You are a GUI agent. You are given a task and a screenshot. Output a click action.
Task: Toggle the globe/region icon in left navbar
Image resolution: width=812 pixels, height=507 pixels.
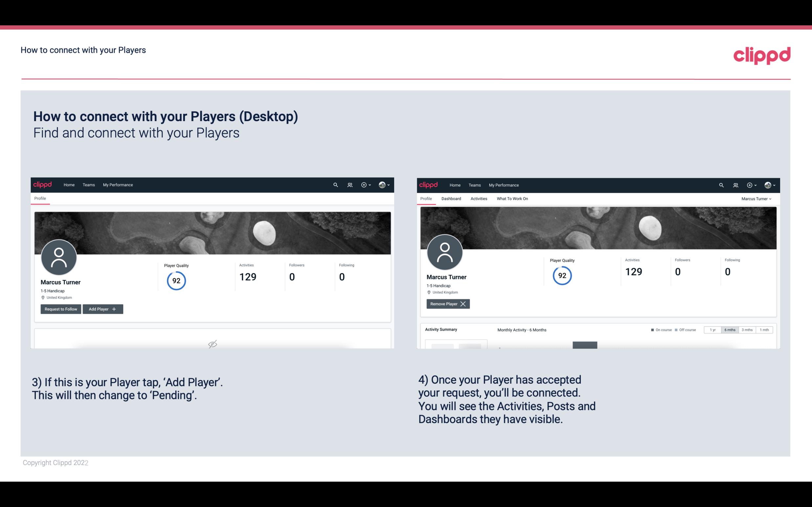383,184
